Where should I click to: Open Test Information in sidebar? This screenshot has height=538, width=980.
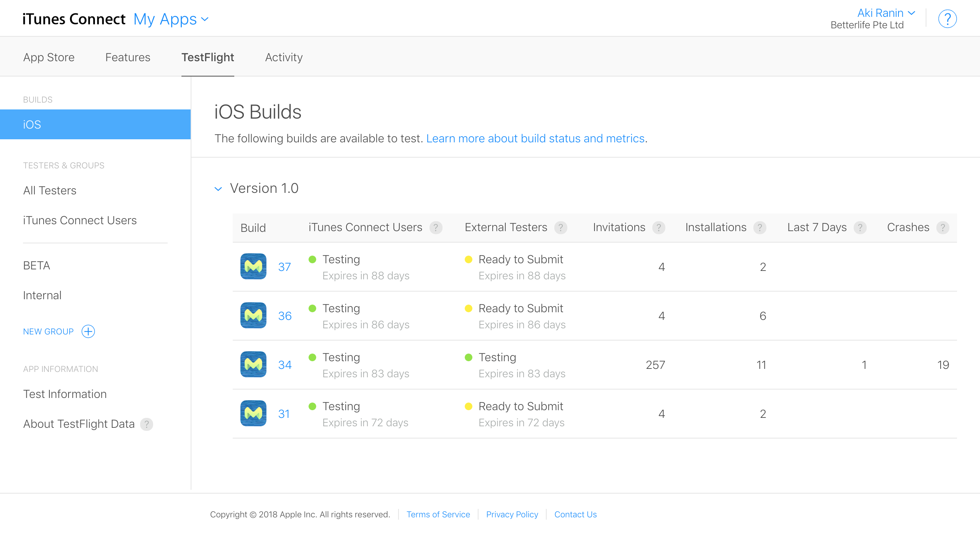point(65,394)
